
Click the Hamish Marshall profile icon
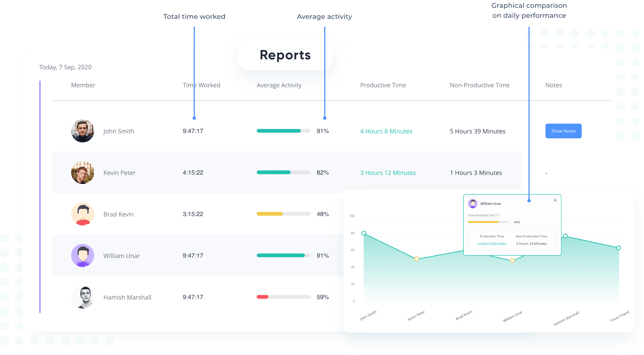(83, 298)
